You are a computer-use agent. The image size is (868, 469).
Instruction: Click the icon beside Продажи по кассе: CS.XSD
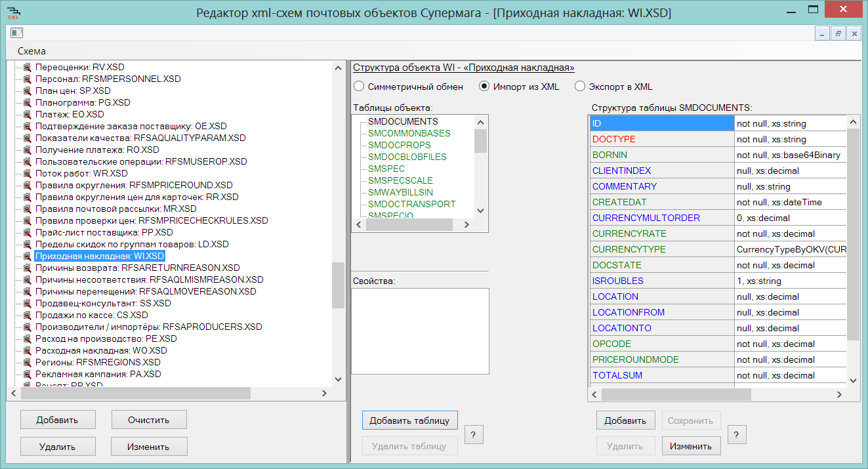click(x=28, y=315)
